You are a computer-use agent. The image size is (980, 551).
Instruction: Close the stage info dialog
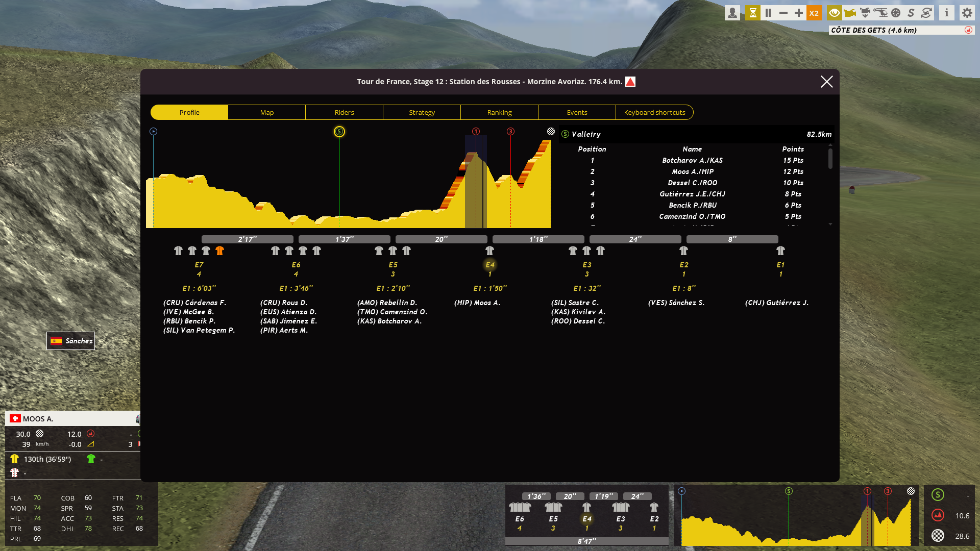point(827,82)
